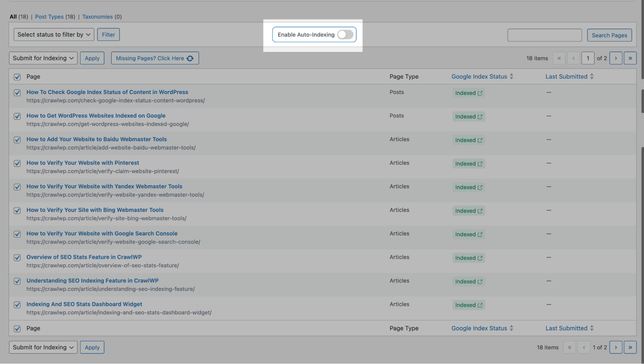Click the Search Pages button
The width and height of the screenshot is (644, 364).
609,34
